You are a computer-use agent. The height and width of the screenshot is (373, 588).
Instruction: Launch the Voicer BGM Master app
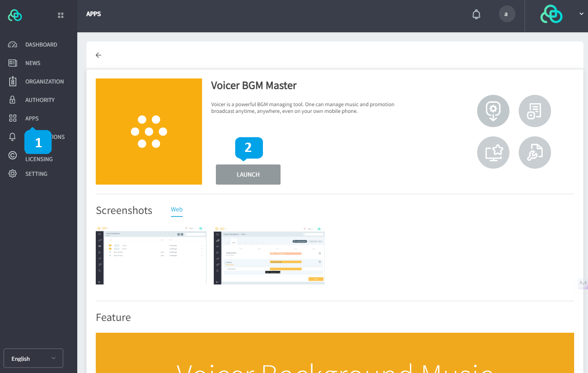(x=248, y=175)
